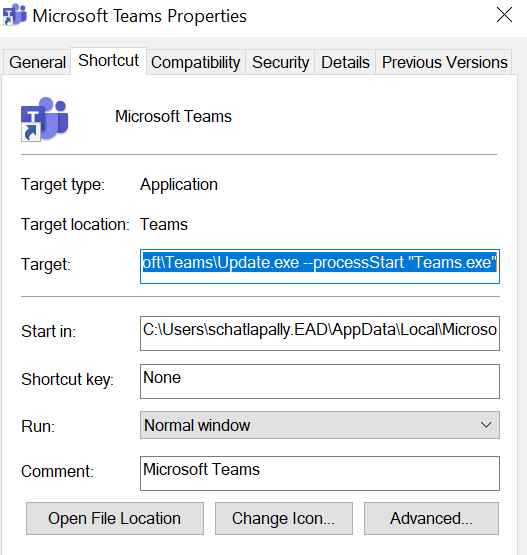Focus the Shortcut key field showing None
Screen dimensions: 527x555
(x=320, y=381)
